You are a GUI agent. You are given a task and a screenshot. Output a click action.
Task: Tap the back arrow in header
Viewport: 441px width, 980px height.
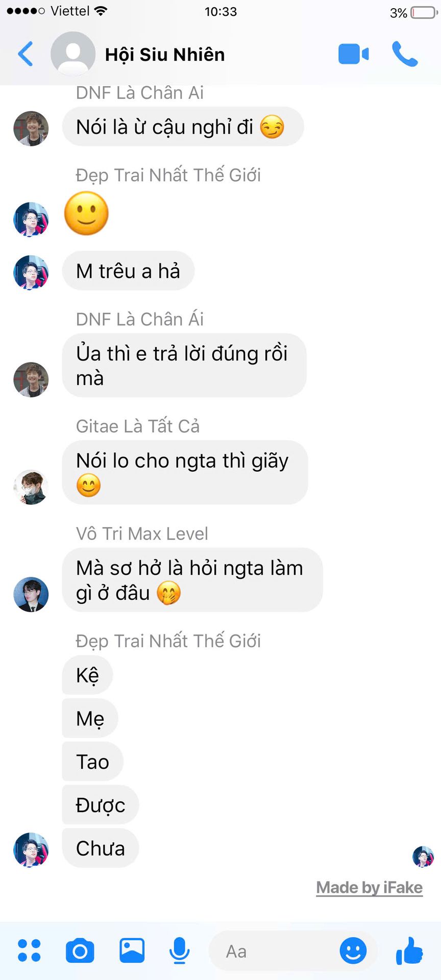click(26, 54)
